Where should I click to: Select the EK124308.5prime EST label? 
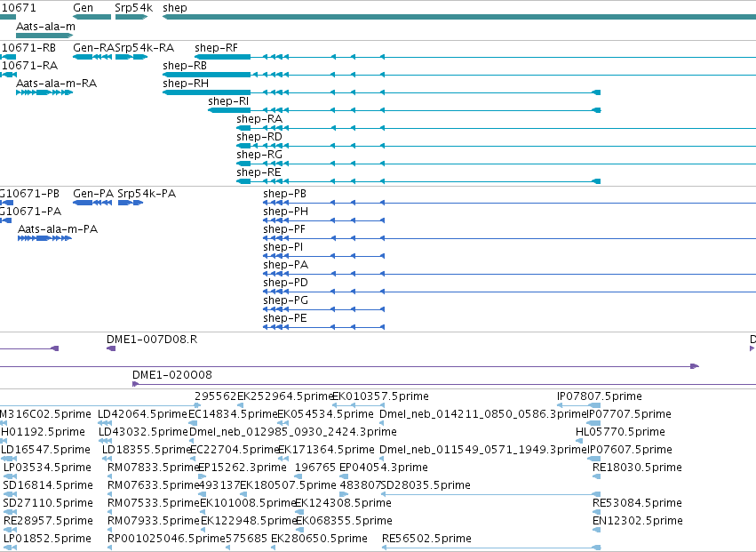coord(343,503)
